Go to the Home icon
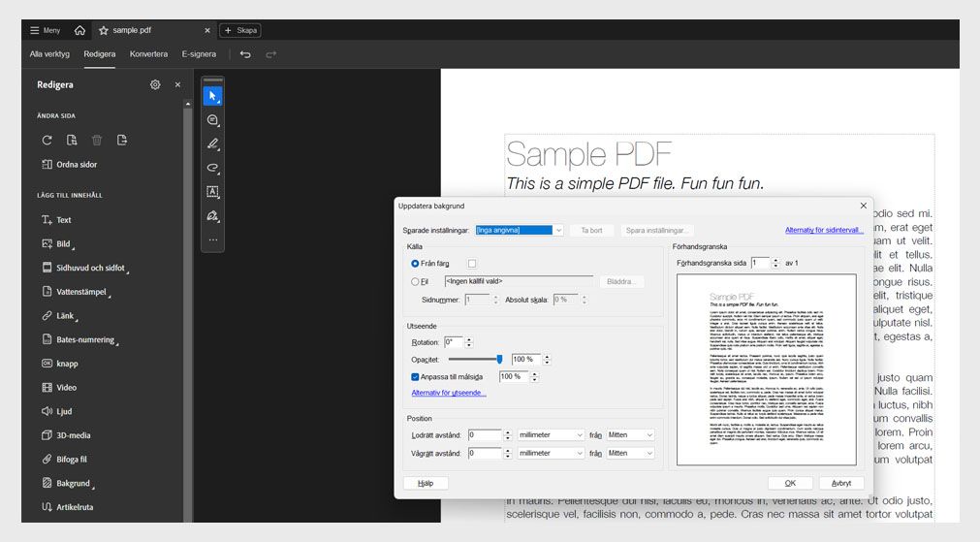Screen dimensions: 980x542 click(x=79, y=30)
